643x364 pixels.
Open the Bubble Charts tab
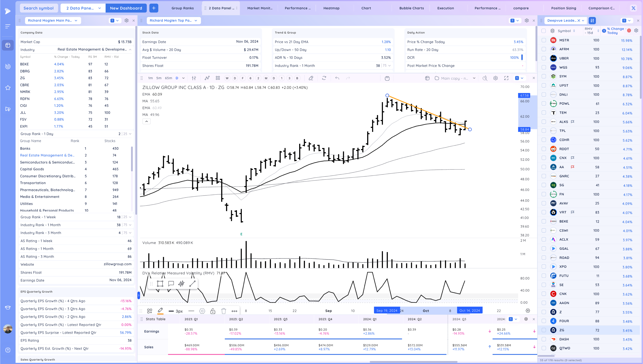(411, 8)
